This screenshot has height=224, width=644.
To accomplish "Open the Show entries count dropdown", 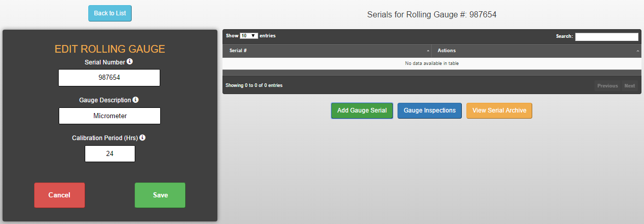I will pos(249,36).
